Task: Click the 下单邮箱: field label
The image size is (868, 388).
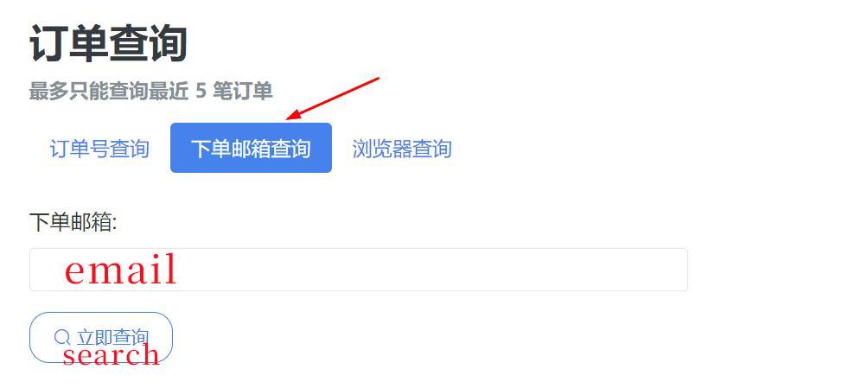Action: click(73, 222)
